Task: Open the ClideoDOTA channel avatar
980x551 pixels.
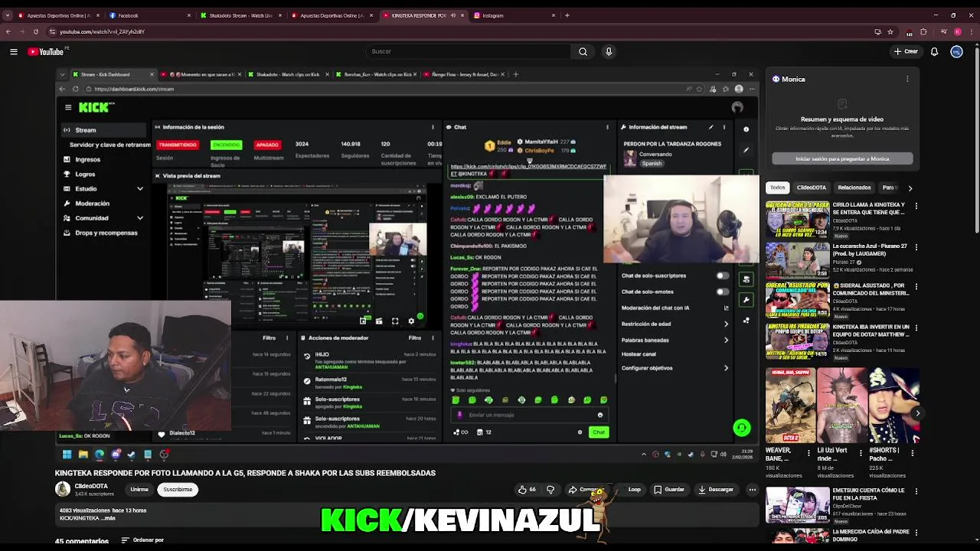Action: [x=62, y=489]
